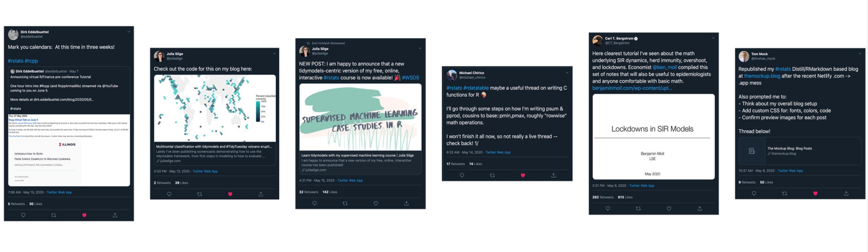Open the volcano map image card
Image resolution: width=868 pixels, height=252 pixels.
pos(215,109)
